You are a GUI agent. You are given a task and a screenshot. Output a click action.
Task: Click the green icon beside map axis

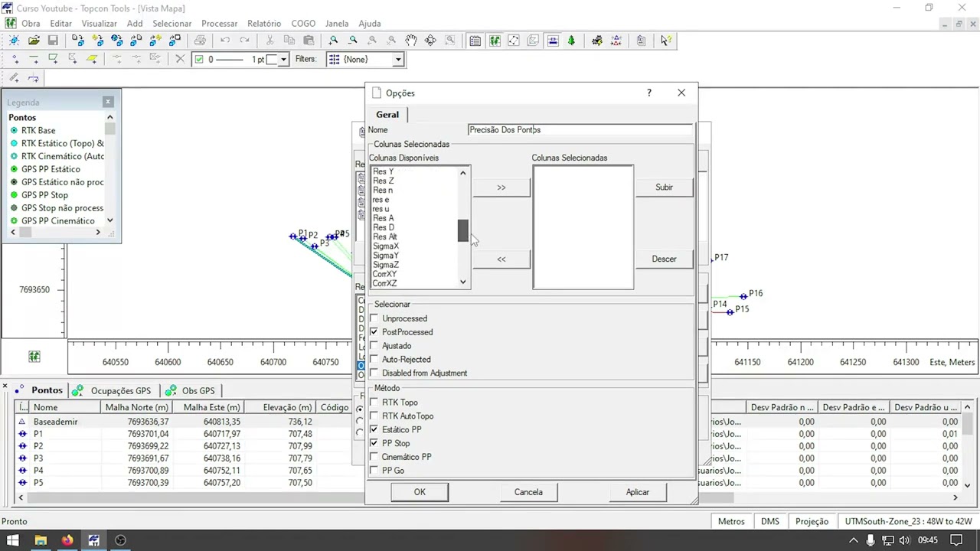[34, 357]
